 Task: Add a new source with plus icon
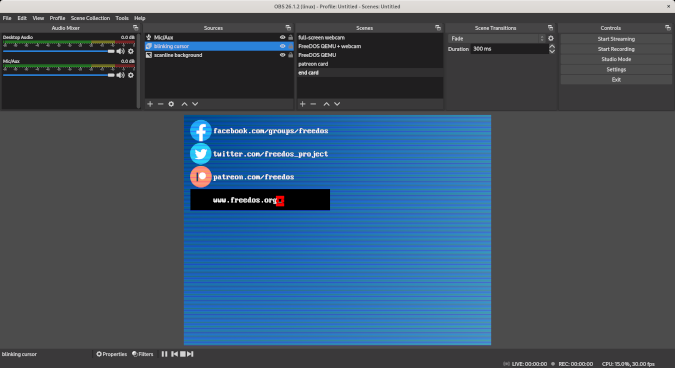pos(150,104)
